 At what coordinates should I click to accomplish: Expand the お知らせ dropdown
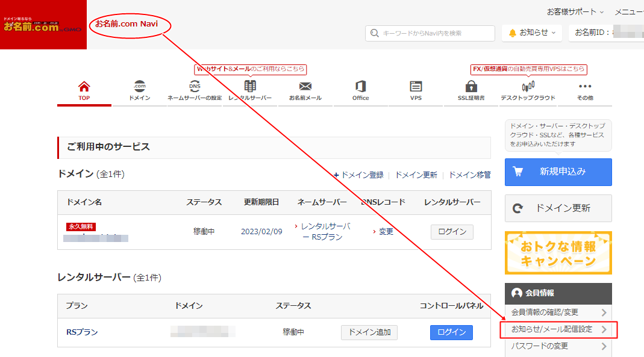pos(533,33)
